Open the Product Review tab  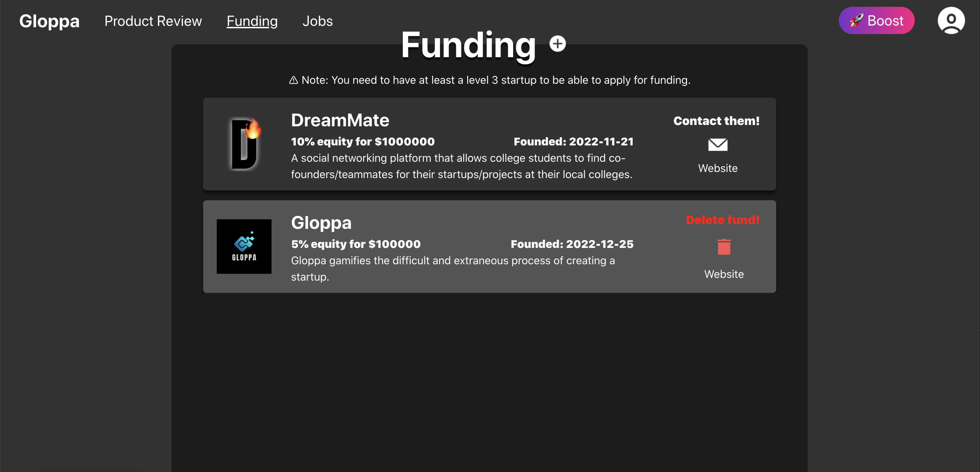point(153,21)
